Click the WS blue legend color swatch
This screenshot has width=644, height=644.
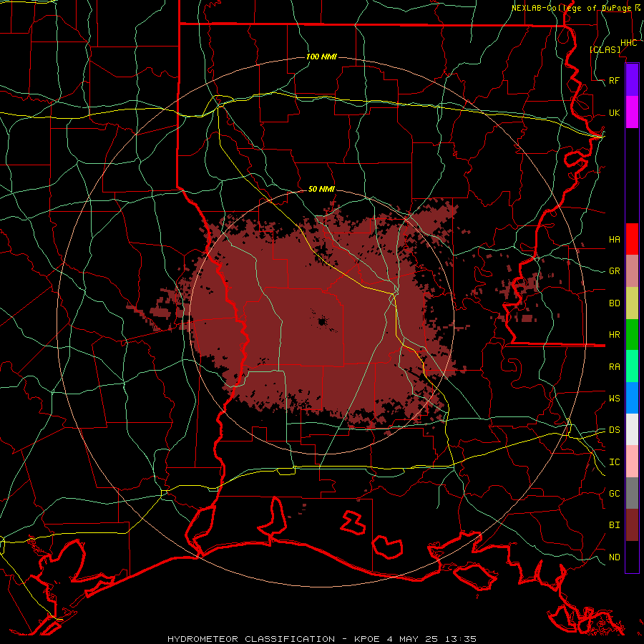[x=632, y=398]
